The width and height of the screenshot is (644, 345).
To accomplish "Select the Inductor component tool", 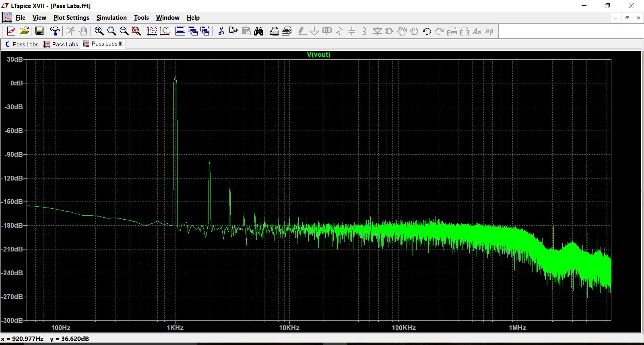I will pyautogui.click(x=364, y=31).
